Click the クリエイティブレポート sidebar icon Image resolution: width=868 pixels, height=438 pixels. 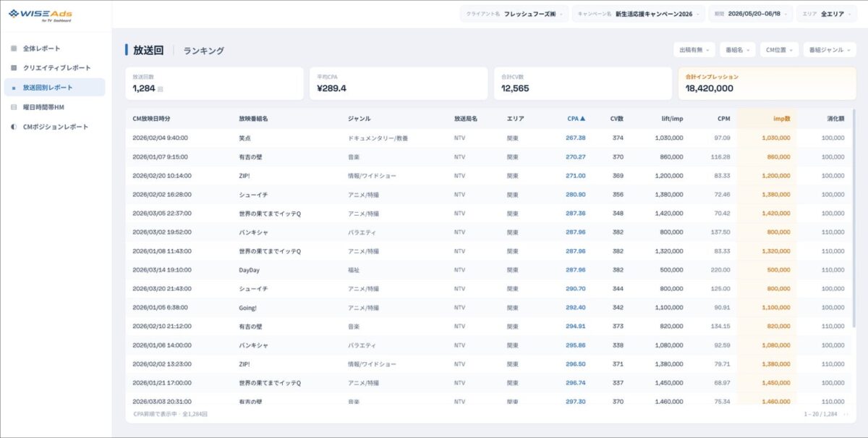click(x=13, y=67)
